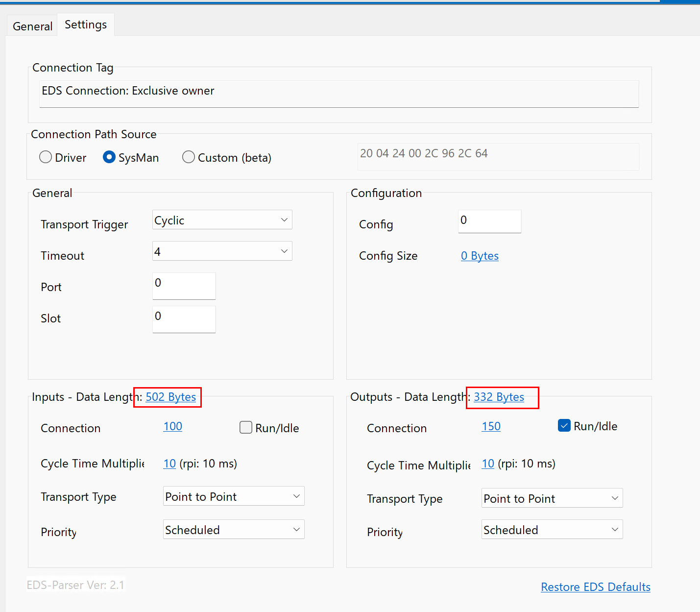
Task: Open Outputs Transport Type dropdown
Action: click(552, 498)
